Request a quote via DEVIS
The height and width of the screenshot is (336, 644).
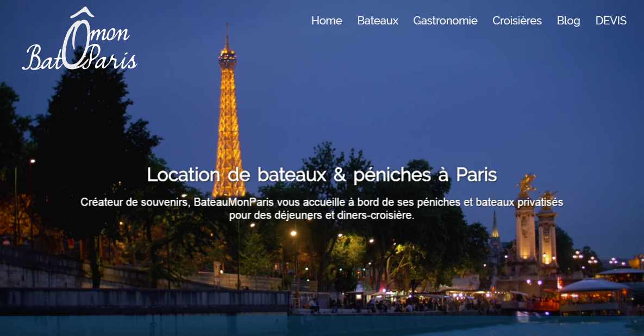(611, 21)
